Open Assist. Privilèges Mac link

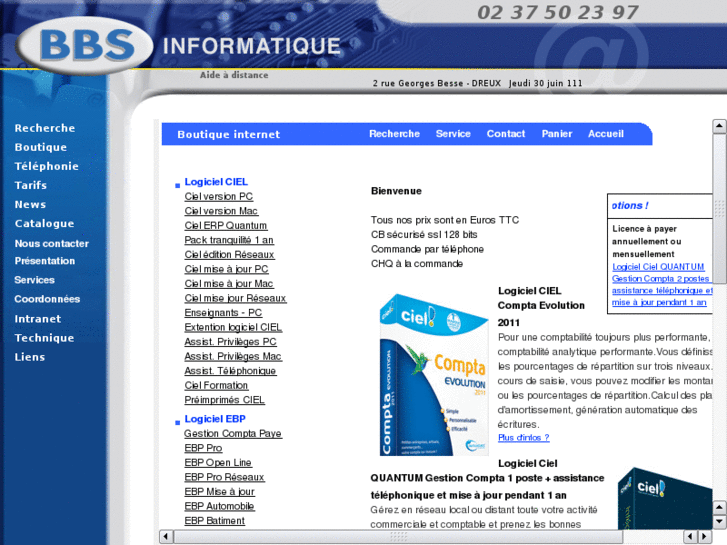(x=233, y=356)
